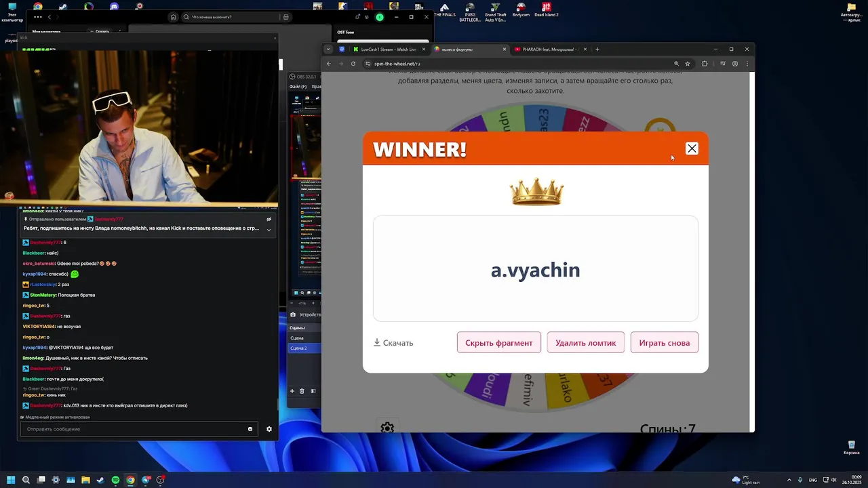Viewport: 868px width, 488px height.
Task: Open Chrome media control icon
Action: (723, 64)
